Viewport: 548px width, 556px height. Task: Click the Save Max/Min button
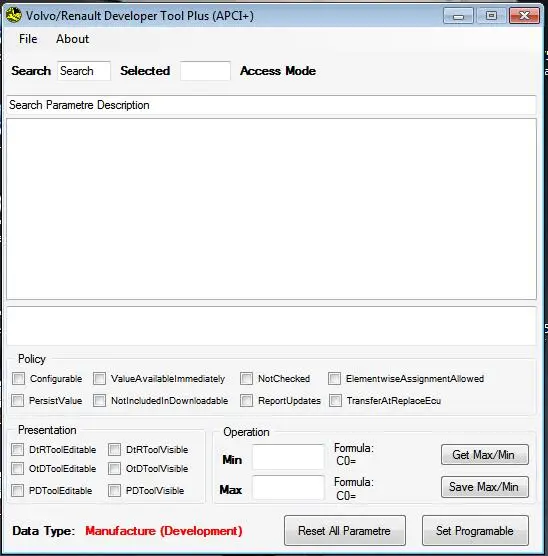485,487
